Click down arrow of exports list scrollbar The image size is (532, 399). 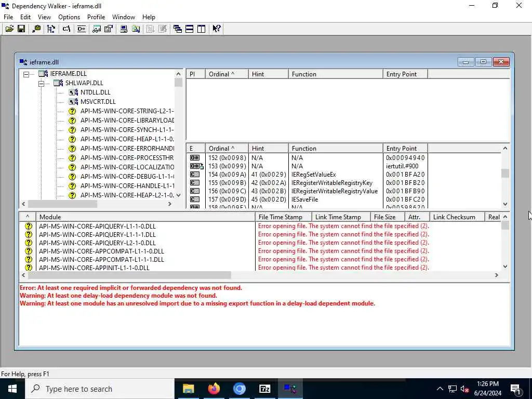point(505,204)
